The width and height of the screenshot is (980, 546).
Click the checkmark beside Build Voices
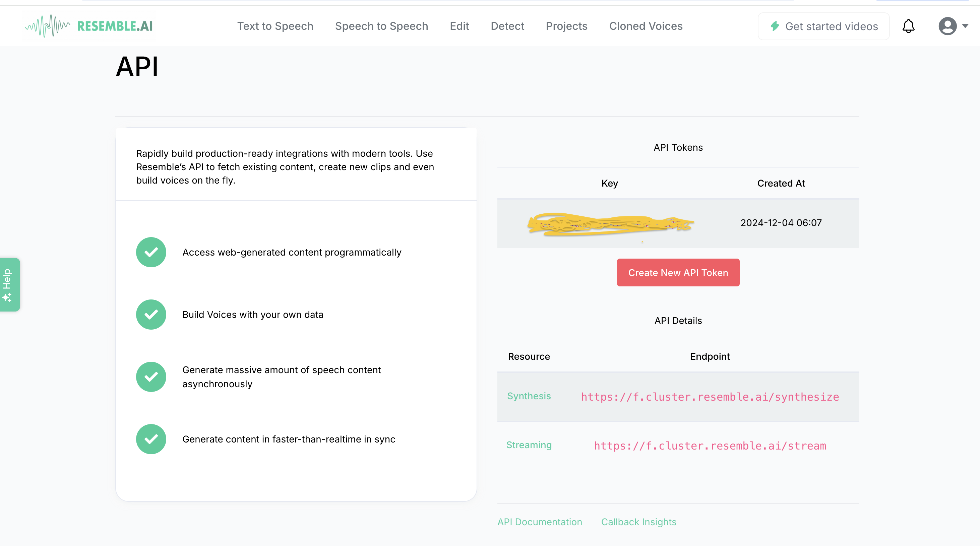point(151,314)
